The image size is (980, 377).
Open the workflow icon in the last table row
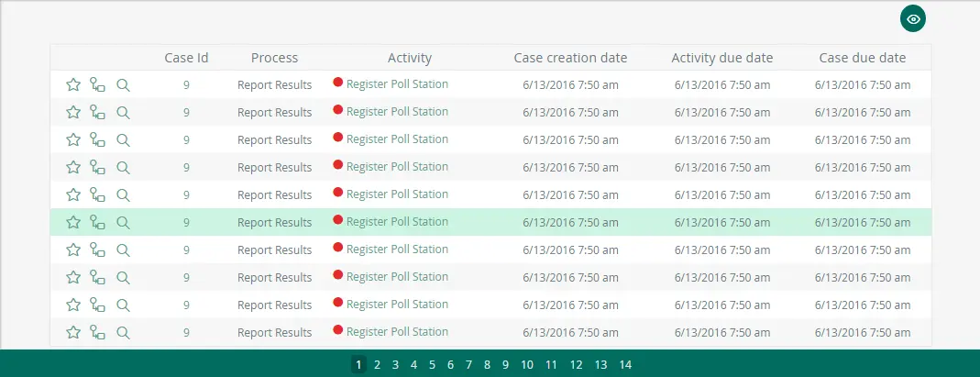point(97,332)
